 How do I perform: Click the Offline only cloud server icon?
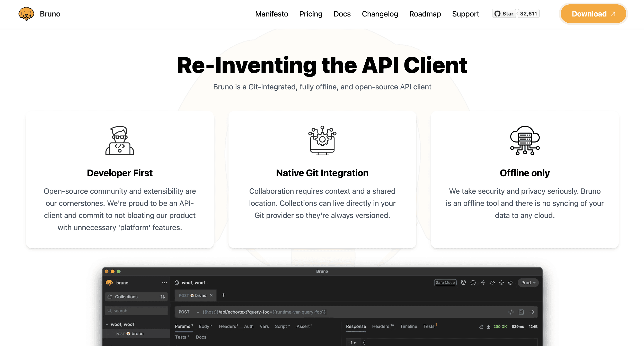coord(525,140)
